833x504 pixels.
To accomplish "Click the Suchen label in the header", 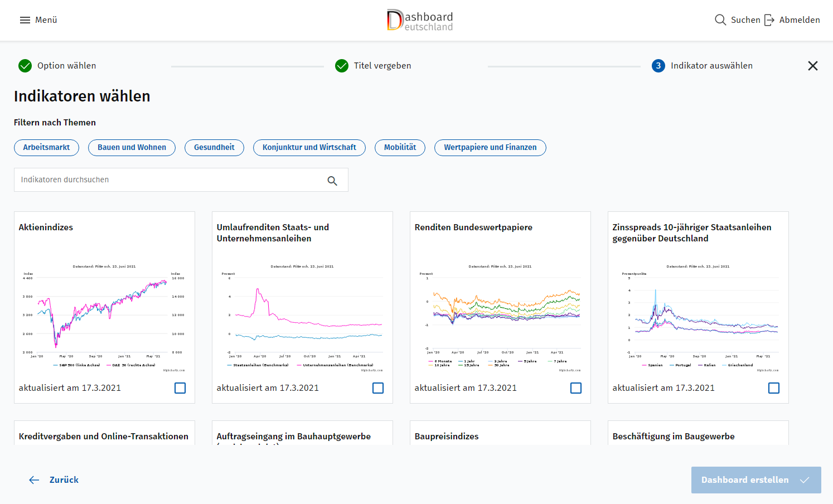I will click(745, 20).
